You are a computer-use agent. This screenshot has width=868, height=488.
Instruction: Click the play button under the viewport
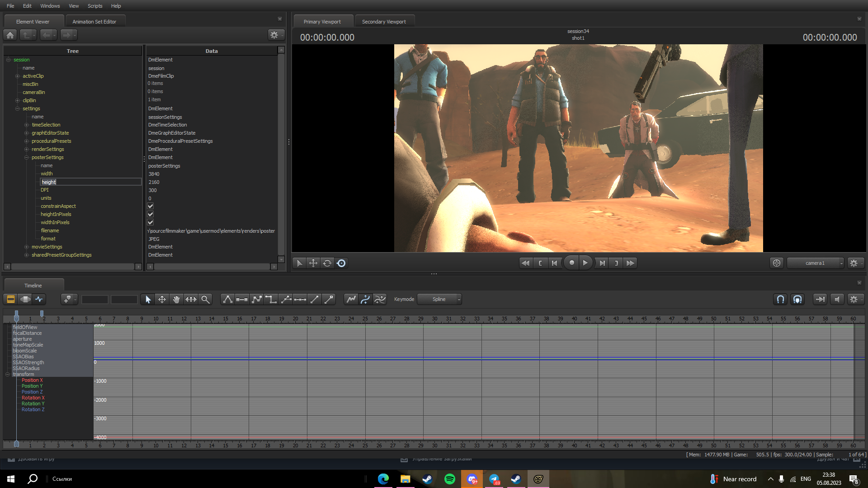tap(585, 263)
